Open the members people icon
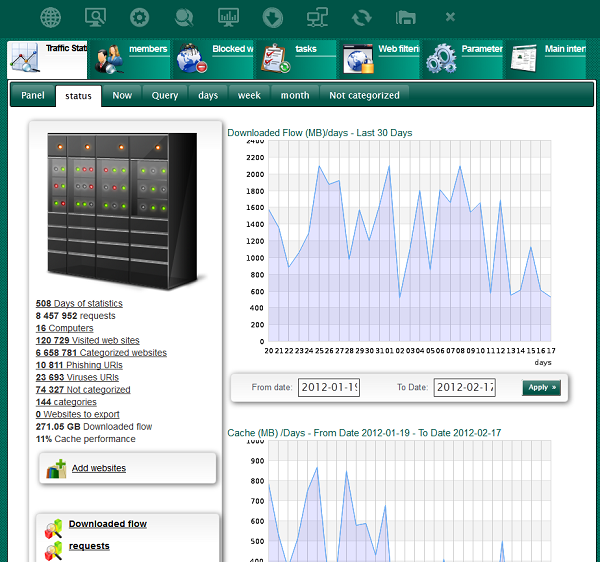600x562 pixels. (109, 59)
